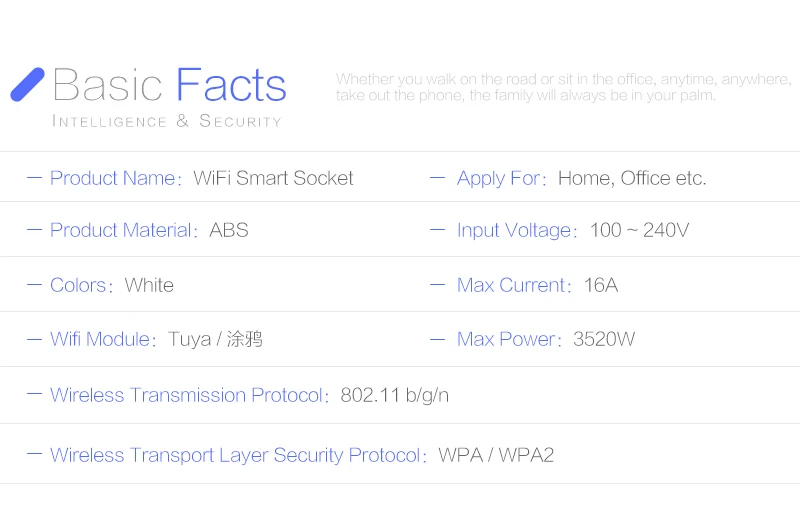Click the 'Home, Office etc.' text

pyautogui.click(x=632, y=178)
